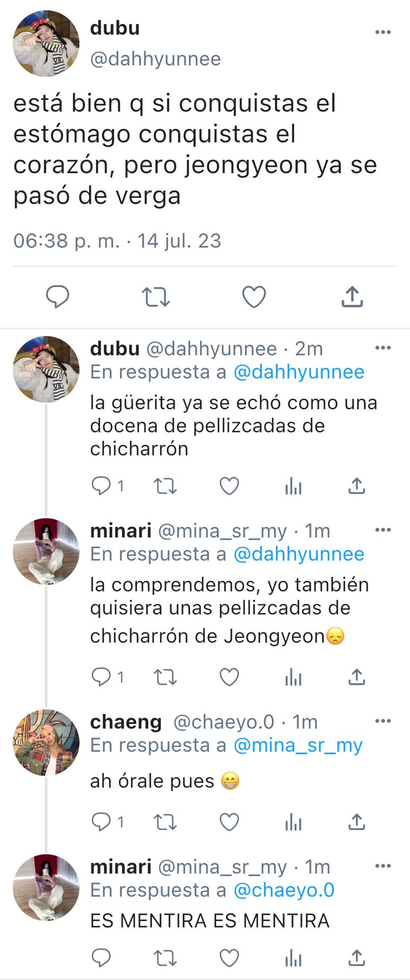
Task: Open chaeng's profile picture
Action: tap(46, 743)
